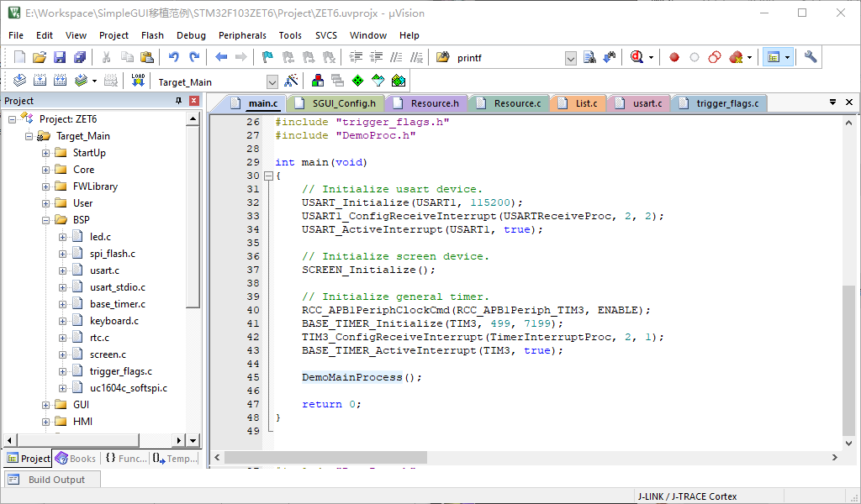This screenshot has width=861, height=504.
Task: Expand the GUI folder
Action: tap(46, 405)
